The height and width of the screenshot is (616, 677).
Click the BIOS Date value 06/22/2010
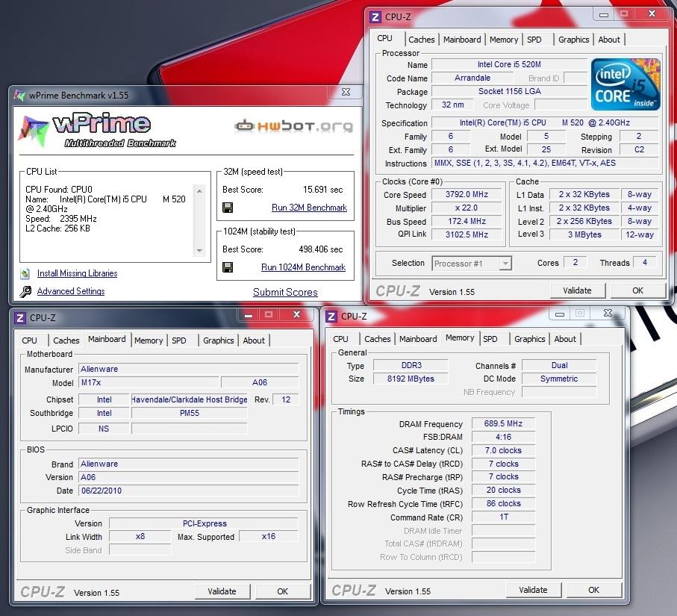click(188, 491)
